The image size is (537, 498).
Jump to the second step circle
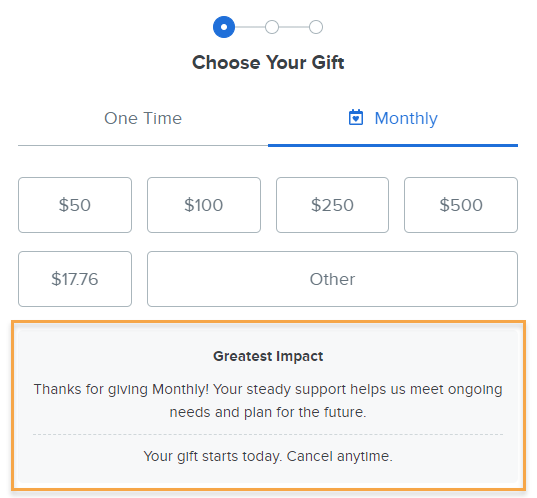point(272,27)
